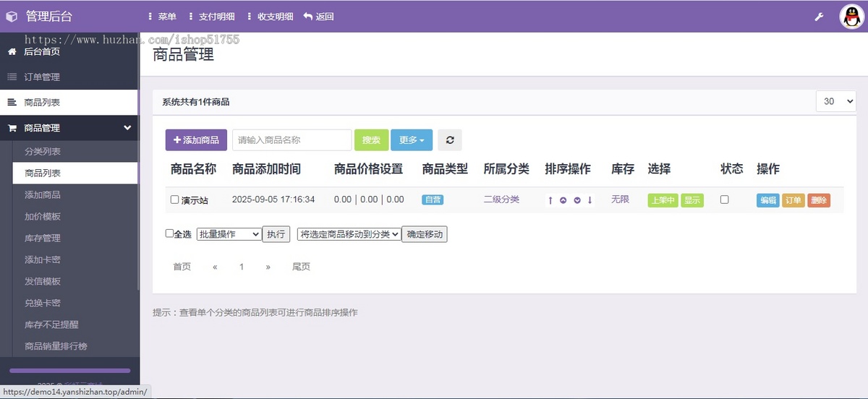This screenshot has width=868, height=399.
Task: Move 演示站 product to top with up arrow
Action: (550, 200)
